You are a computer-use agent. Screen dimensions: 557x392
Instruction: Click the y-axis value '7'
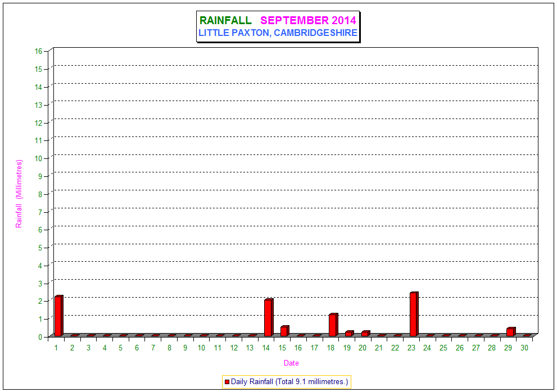[40, 212]
